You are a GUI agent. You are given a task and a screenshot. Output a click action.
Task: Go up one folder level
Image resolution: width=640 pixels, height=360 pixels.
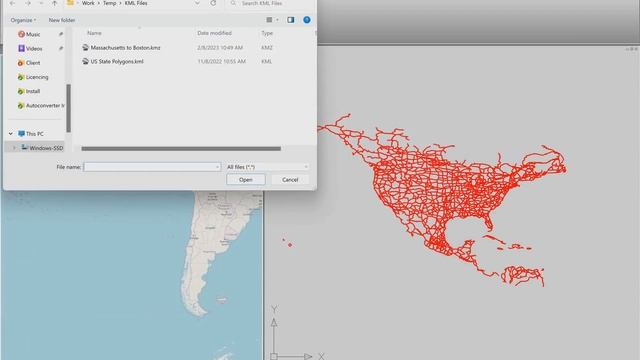(x=54, y=3)
